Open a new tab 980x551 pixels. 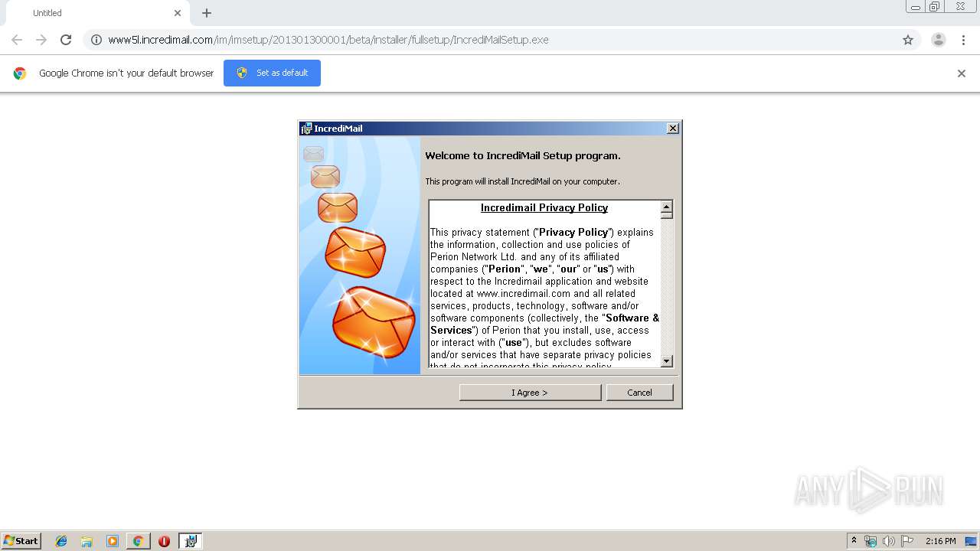[207, 13]
